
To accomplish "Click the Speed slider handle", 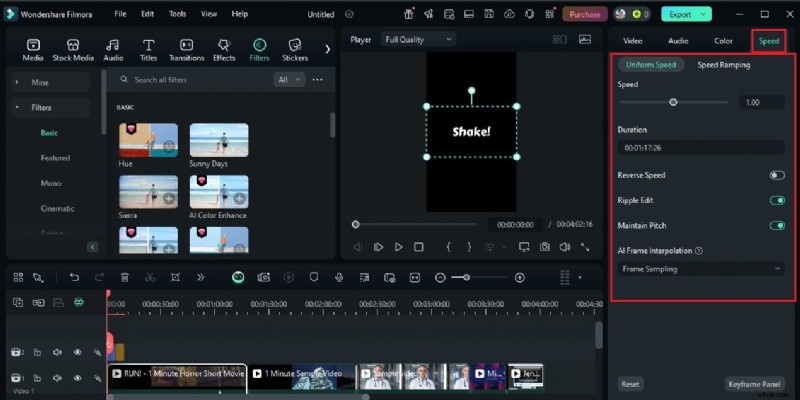I will point(673,102).
